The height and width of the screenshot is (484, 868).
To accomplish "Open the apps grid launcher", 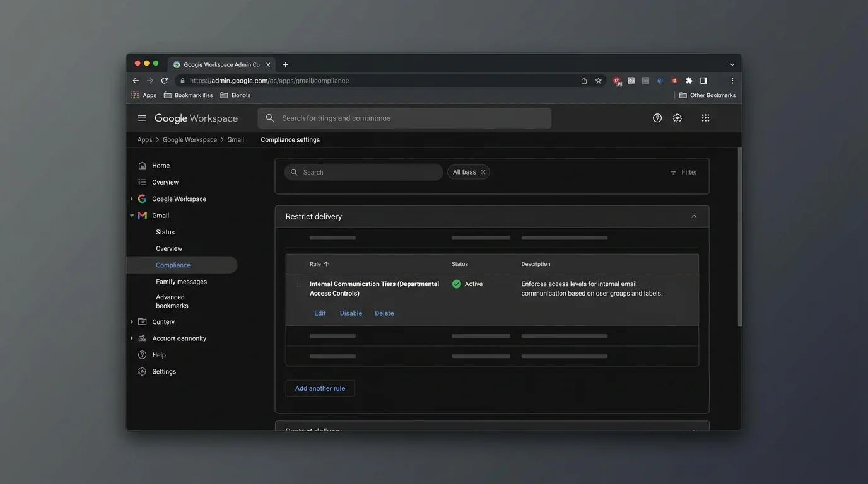I will 705,118.
